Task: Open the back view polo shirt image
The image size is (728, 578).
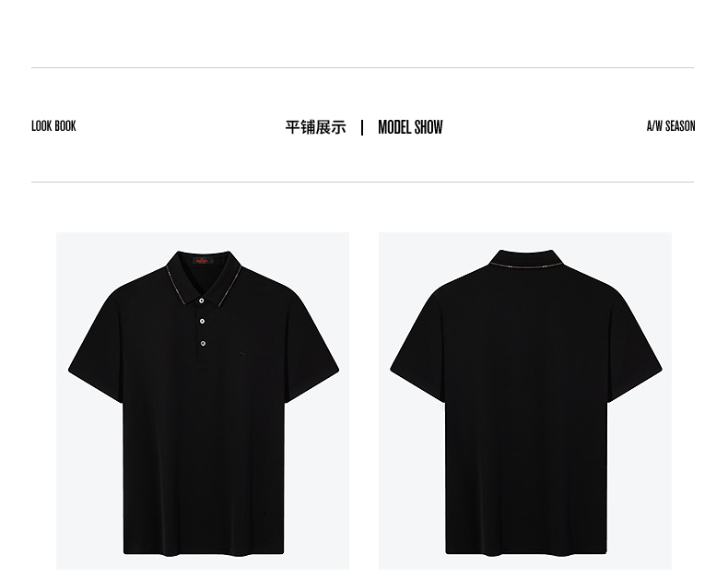Action: 525,400
